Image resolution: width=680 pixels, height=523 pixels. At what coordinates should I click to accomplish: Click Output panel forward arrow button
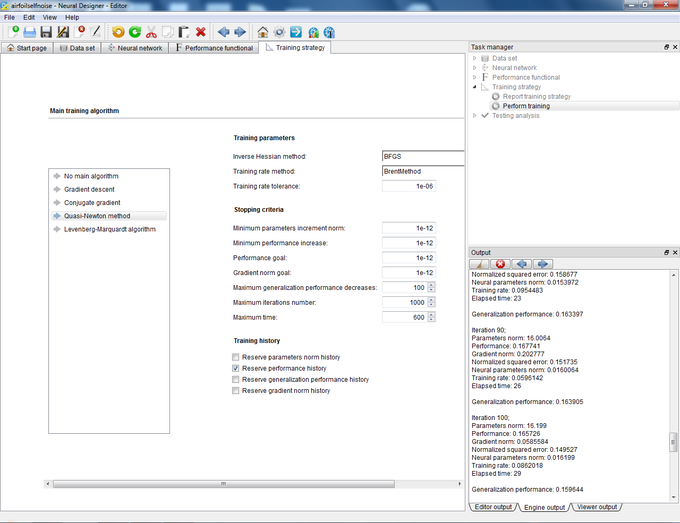[x=543, y=264]
